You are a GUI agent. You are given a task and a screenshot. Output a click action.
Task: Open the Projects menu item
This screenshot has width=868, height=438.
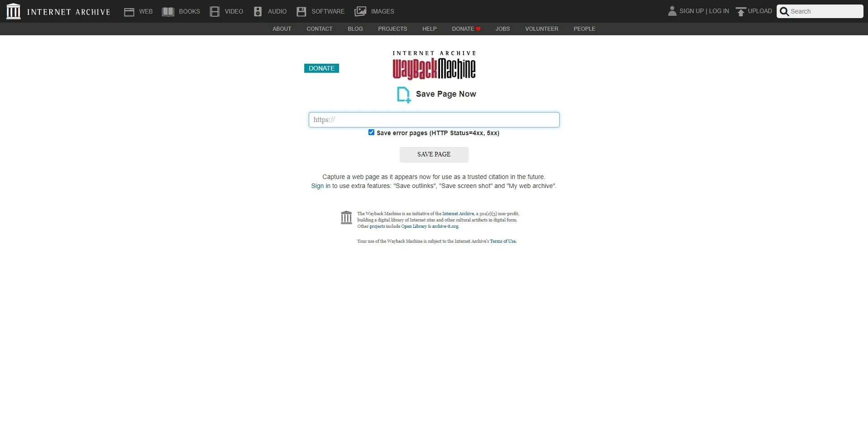392,29
